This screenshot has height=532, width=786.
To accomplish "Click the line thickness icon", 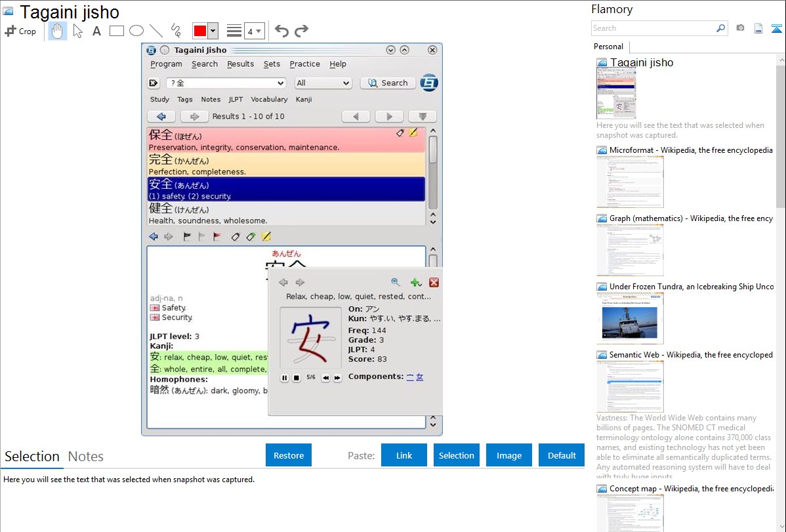I will tap(234, 31).
